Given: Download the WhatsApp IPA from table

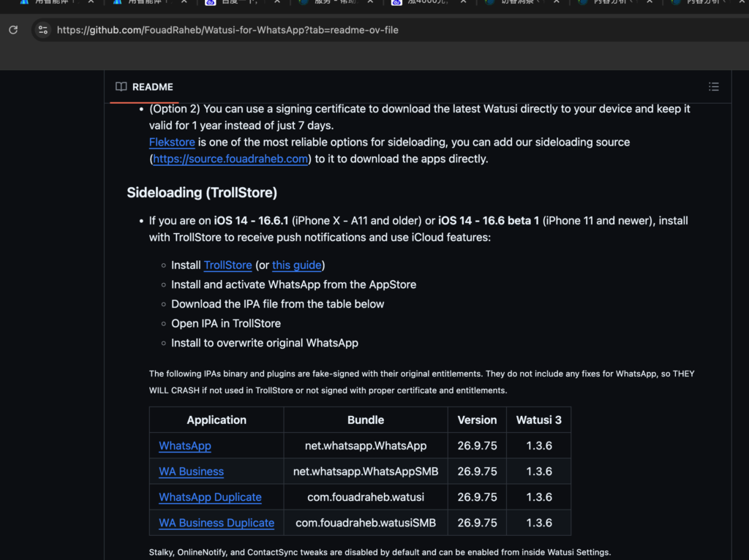Looking at the screenshot, I should (185, 446).
